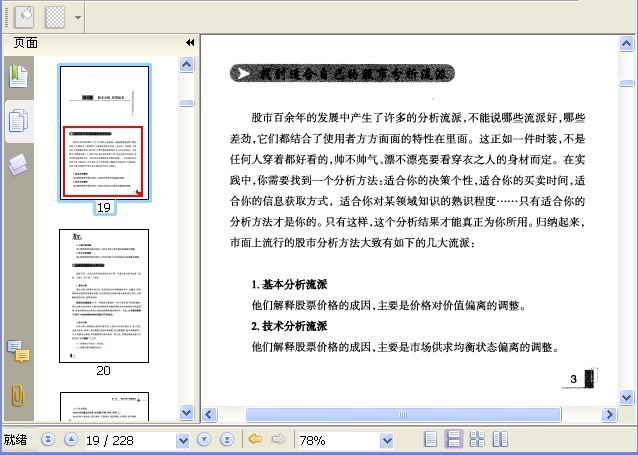Click the 就绪 status text
The height and width of the screenshot is (455, 638).
coord(15,440)
